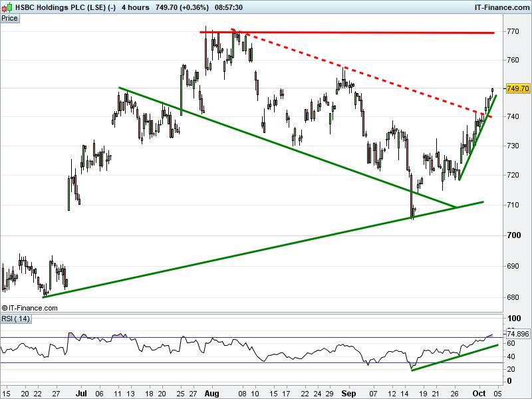Click the © IT-Finance.com copyright text
Viewport: 532px width, 399px height.
pyautogui.click(x=29, y=308)
